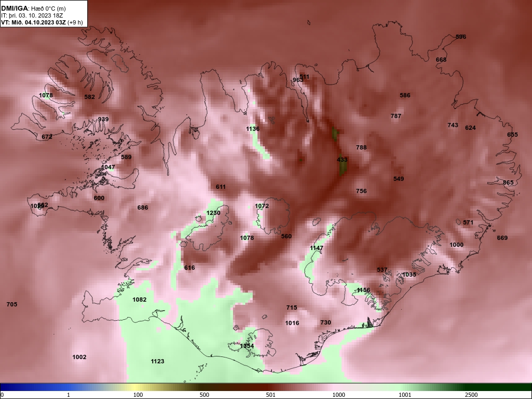Select the 560 map value
This screenshot has width=532, height=399.
(286, 237)
